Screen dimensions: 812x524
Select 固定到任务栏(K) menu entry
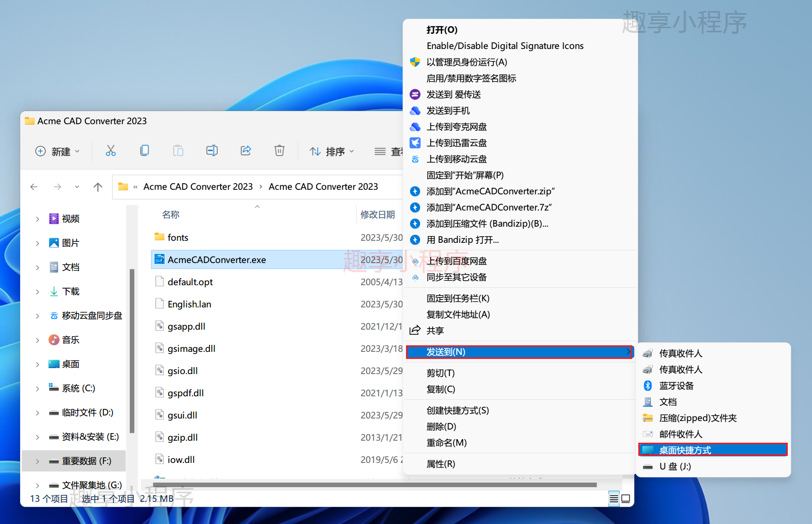520,298
